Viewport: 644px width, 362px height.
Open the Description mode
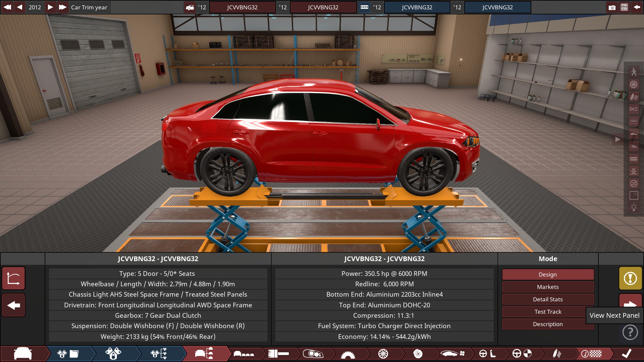[x=548, y=324]
